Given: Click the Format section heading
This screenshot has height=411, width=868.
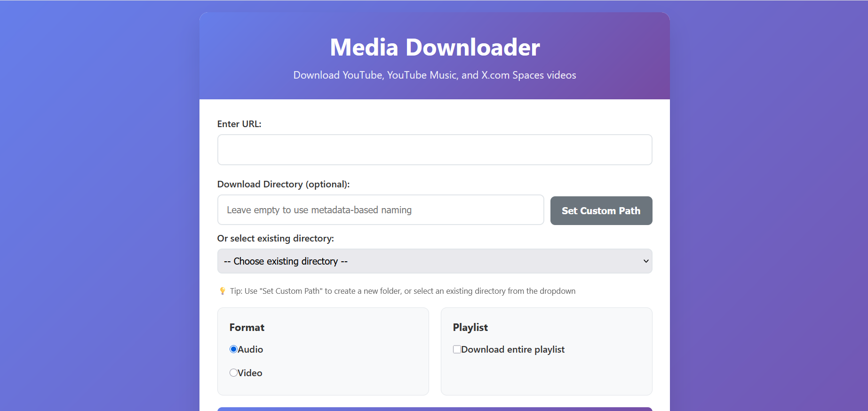Looking at the screenshot, I should point(247,327).
